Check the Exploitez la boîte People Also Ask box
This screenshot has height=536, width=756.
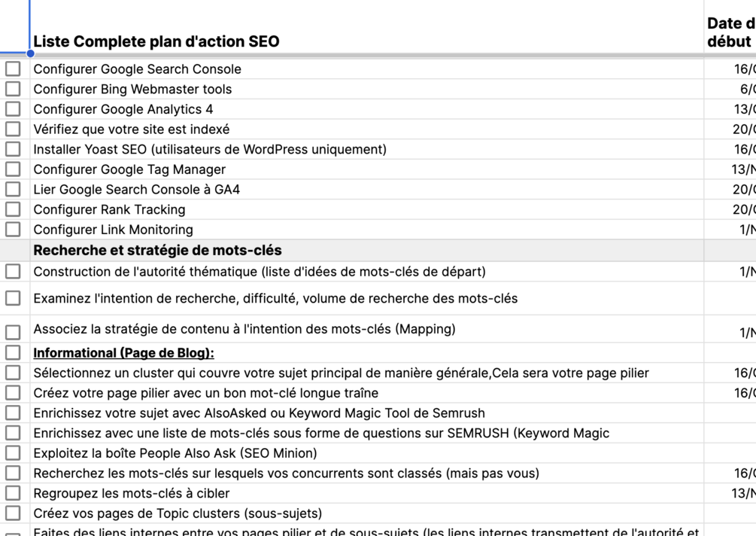[x=13, y=453]
